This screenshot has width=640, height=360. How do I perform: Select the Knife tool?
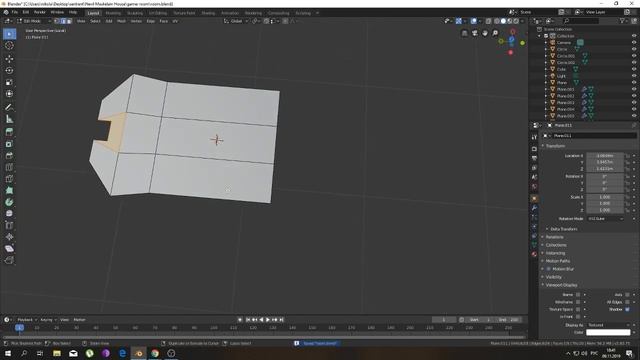pyautogui.click(x=9, y=179)
